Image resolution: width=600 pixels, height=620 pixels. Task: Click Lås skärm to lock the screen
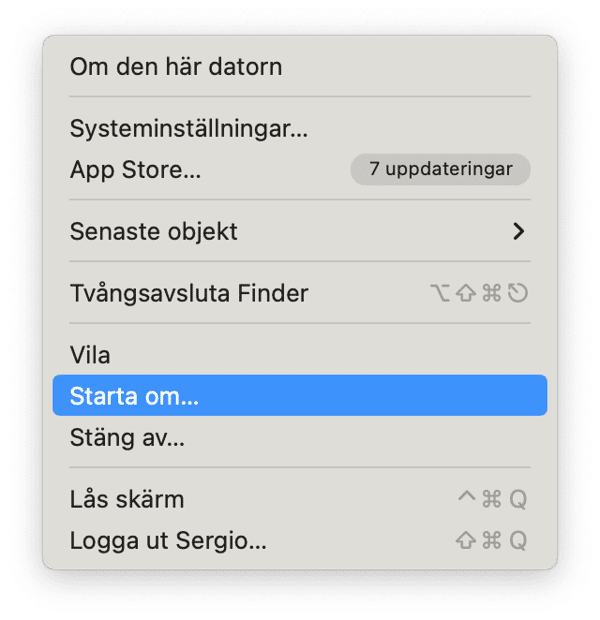127,499
